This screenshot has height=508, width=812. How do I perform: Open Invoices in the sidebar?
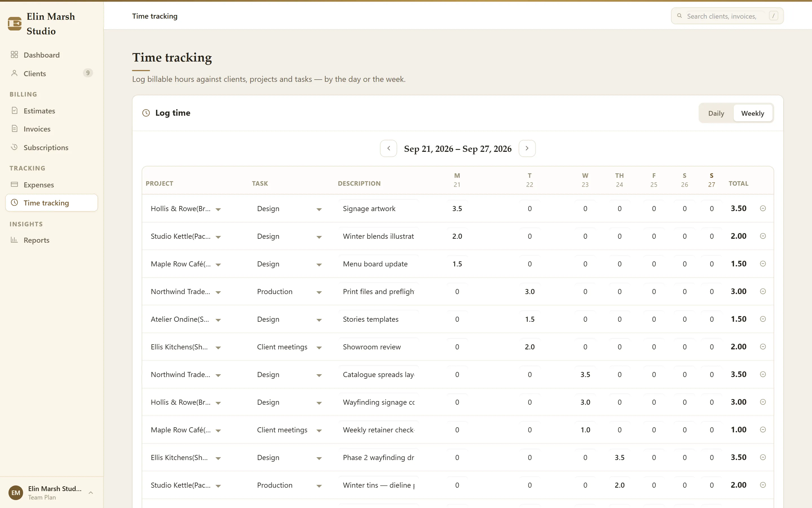(51, 129)
